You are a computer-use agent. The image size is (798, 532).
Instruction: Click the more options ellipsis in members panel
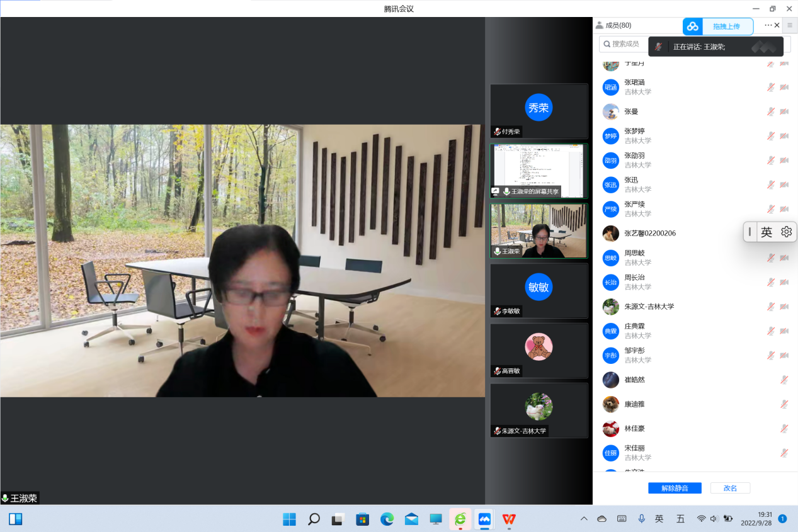tap(768, 25)
